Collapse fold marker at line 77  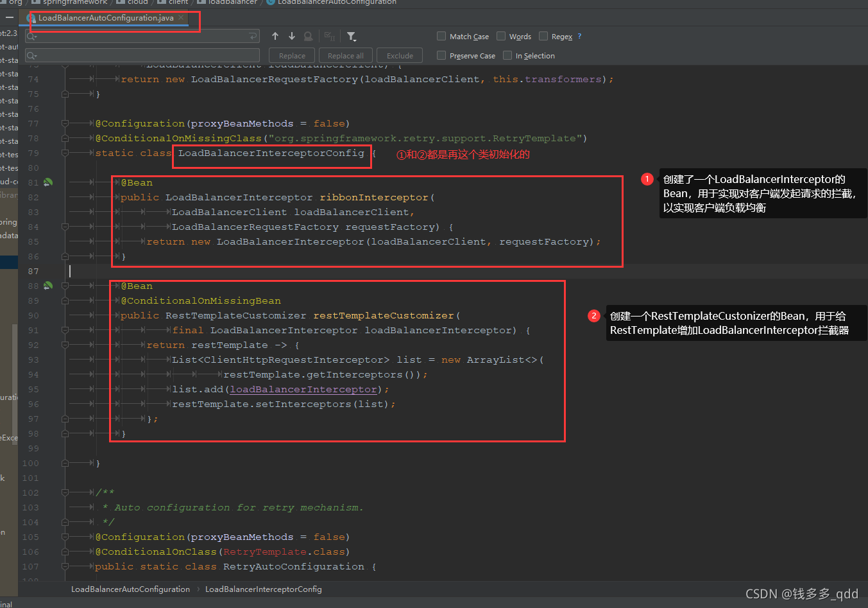pos(65,123)
